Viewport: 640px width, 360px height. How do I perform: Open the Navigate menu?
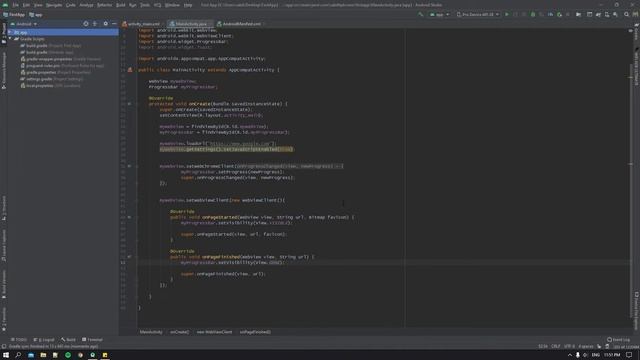(54, 5)
